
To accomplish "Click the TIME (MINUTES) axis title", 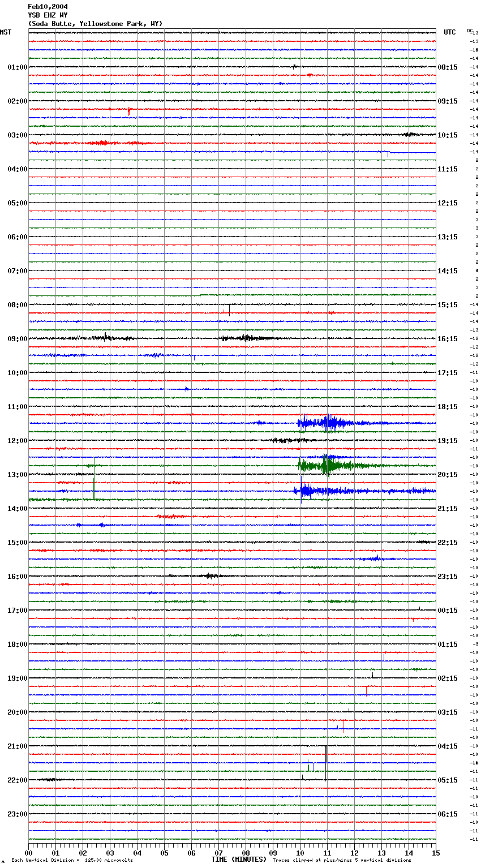I will [239, 860].
